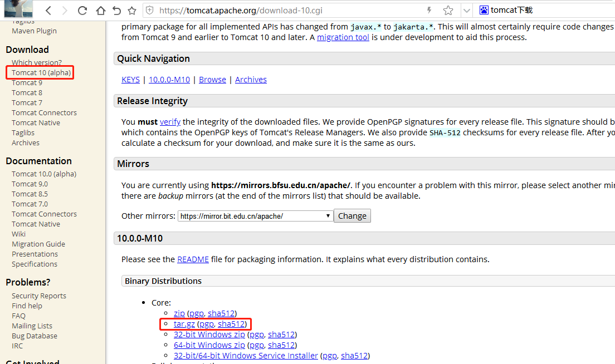Go to browser home page icon
Image resolution: width=615 pixels, height=364 pixels.
pyautogui.click(x=100, y=11)
